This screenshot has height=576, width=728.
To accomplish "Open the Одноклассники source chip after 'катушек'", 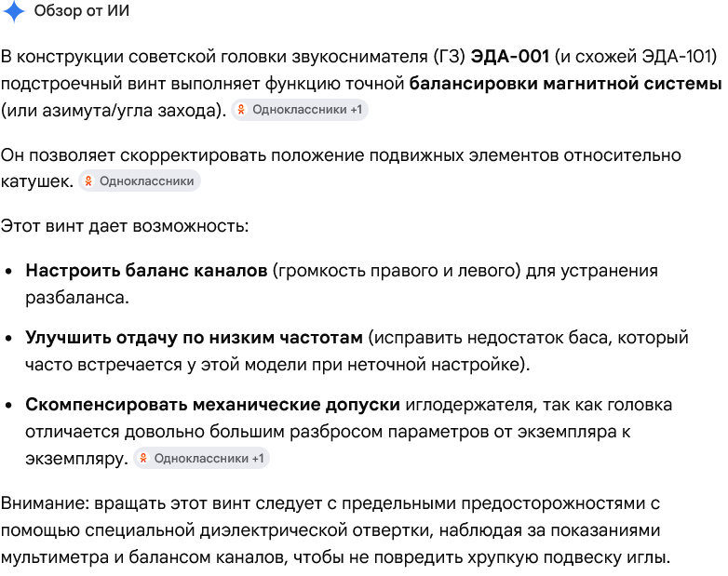I will [140, 181].
